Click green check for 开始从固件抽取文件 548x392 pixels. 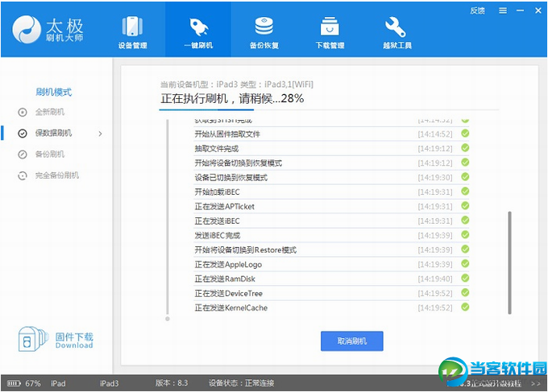point(465,134)
